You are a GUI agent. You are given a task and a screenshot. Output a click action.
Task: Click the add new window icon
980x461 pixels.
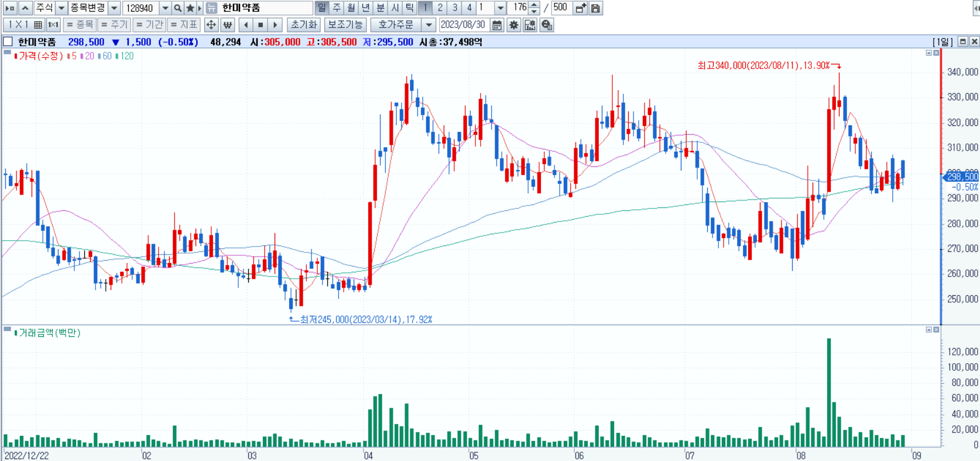pyautogui.click(x=581, y=8)
